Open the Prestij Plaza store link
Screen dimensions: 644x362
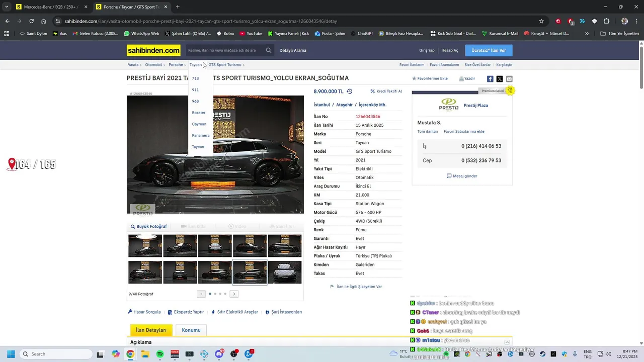pos(475,106)
